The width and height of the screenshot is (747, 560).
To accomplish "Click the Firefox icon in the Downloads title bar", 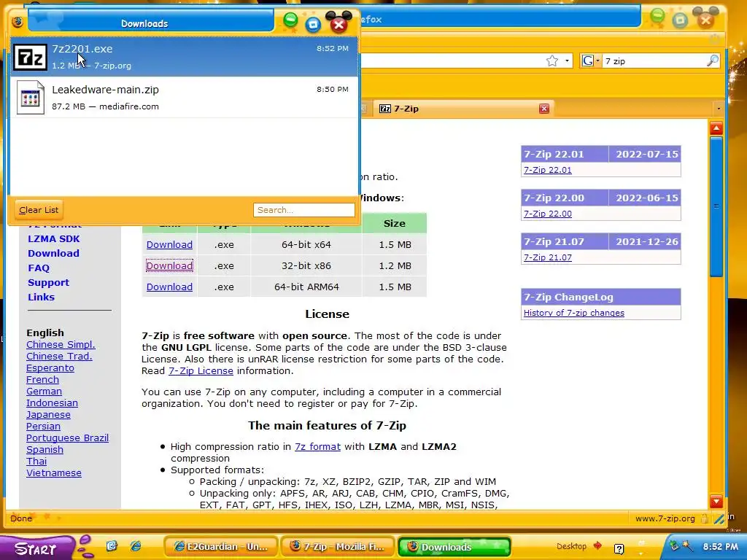I will 18,22.
